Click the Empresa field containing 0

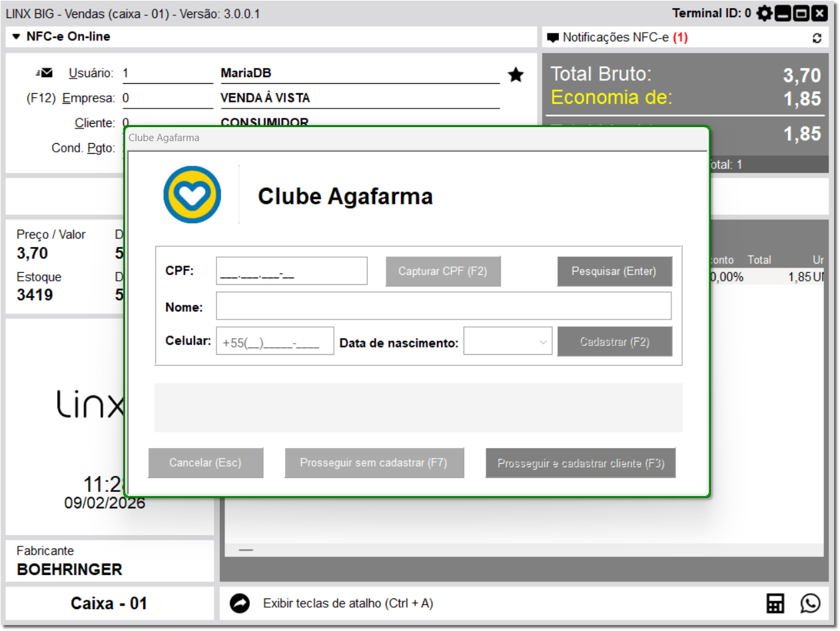coord(167,99)
